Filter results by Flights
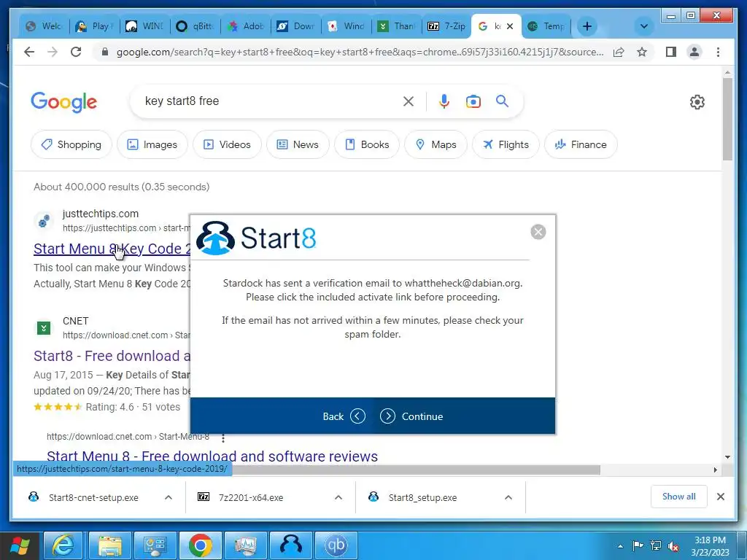This screenshot has height=560, width=747. click(506, 144)
